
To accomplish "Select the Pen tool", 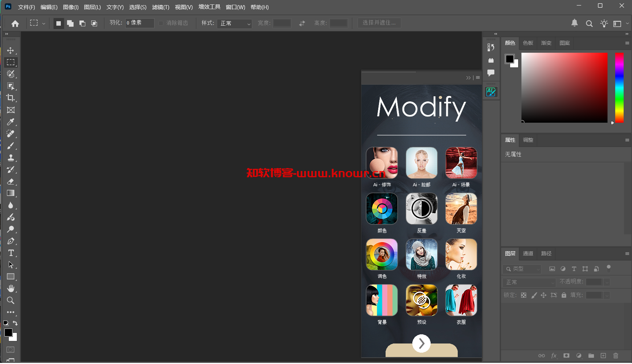I will (11, 241).
